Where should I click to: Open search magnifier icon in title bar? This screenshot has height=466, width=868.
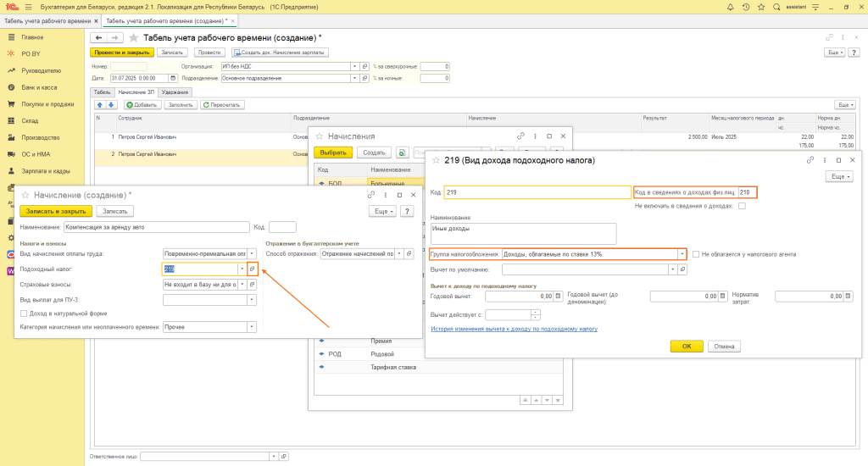776,7
